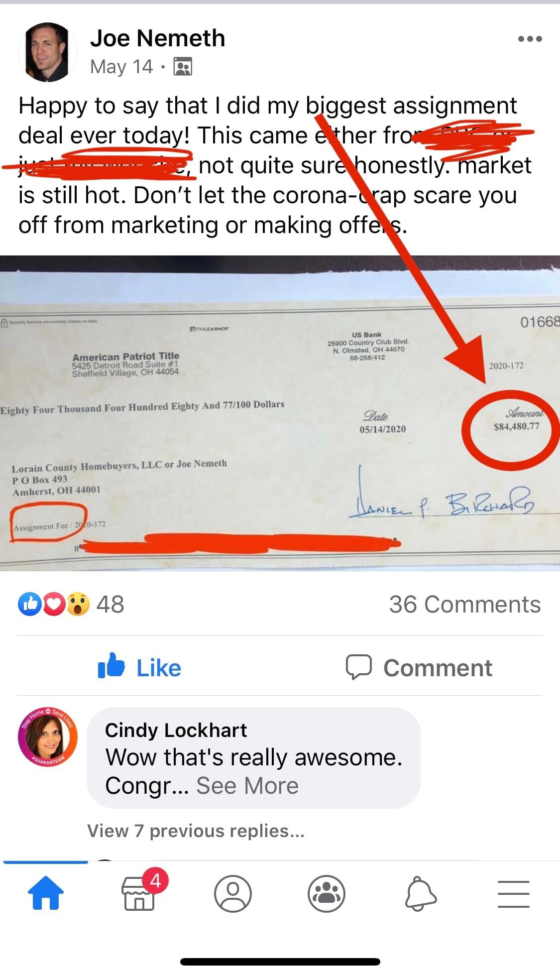Open the 36 Comments link
Screen dimensions: 560x977
pos(465,605)
